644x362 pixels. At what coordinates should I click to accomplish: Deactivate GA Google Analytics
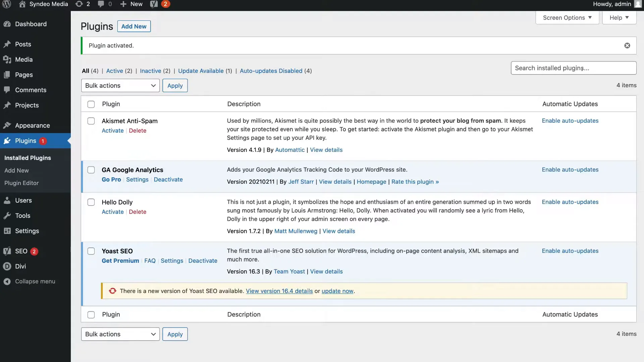point(168,180)
